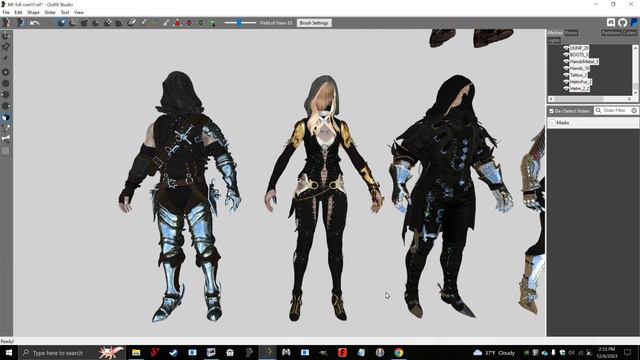The width and height of the screenshot is (640, 360).
Task: Switch to the Colors tab
Action: coord(630,33)
